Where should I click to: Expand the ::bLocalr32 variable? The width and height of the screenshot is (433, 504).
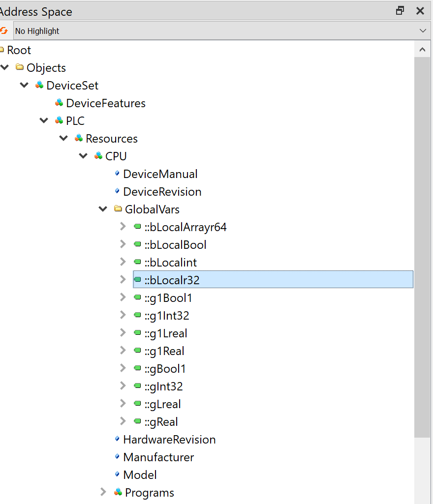coord(123,279)
